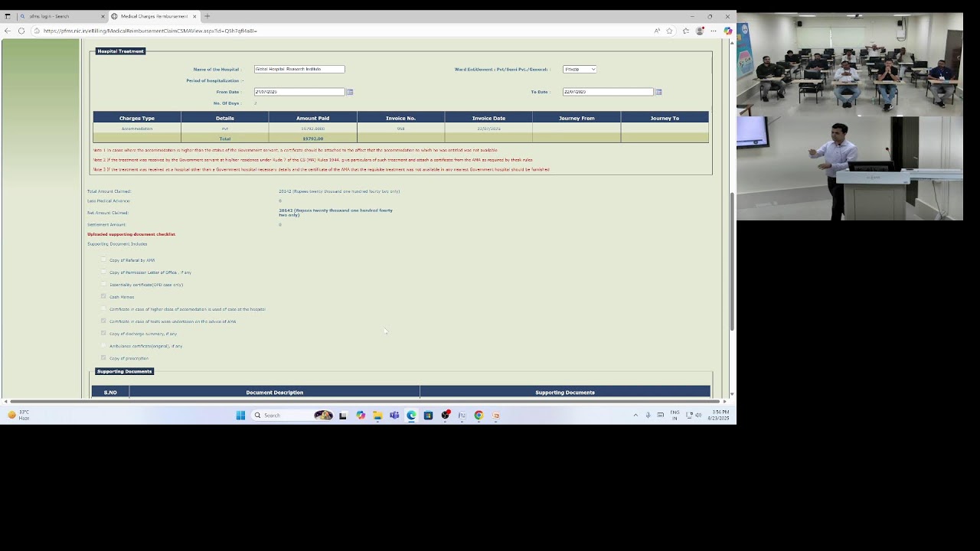Bookmark this page with the star icon
The height and width of the screenshot is (551, 980).
[x=669, y=31]
